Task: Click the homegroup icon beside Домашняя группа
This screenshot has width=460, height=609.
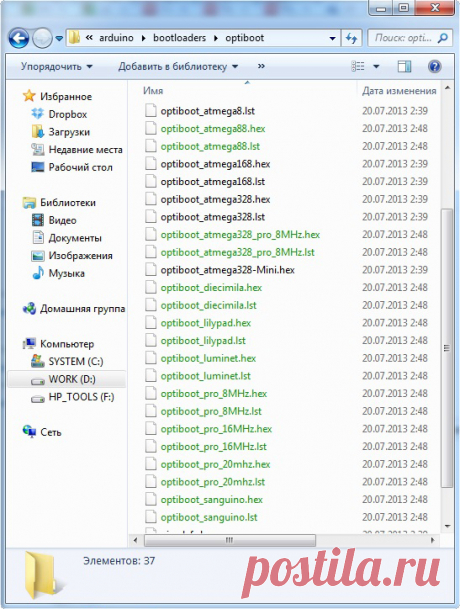Action: pyautogui.click(x=30, y=309)
